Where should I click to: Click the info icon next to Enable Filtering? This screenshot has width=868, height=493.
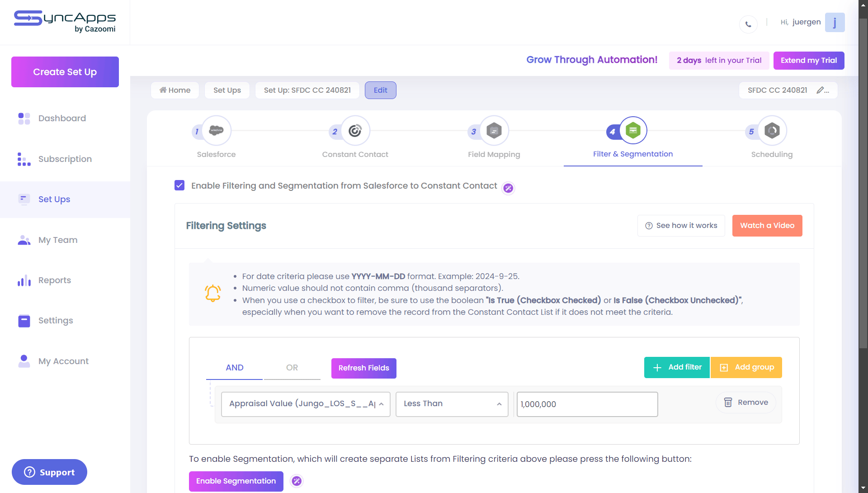(x=508, y=188)
